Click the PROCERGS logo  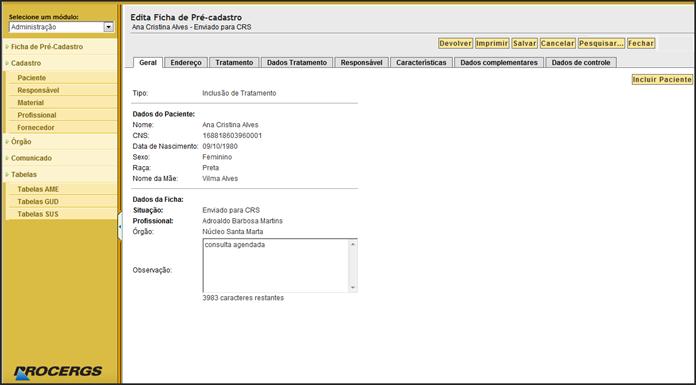click(58, 372)
